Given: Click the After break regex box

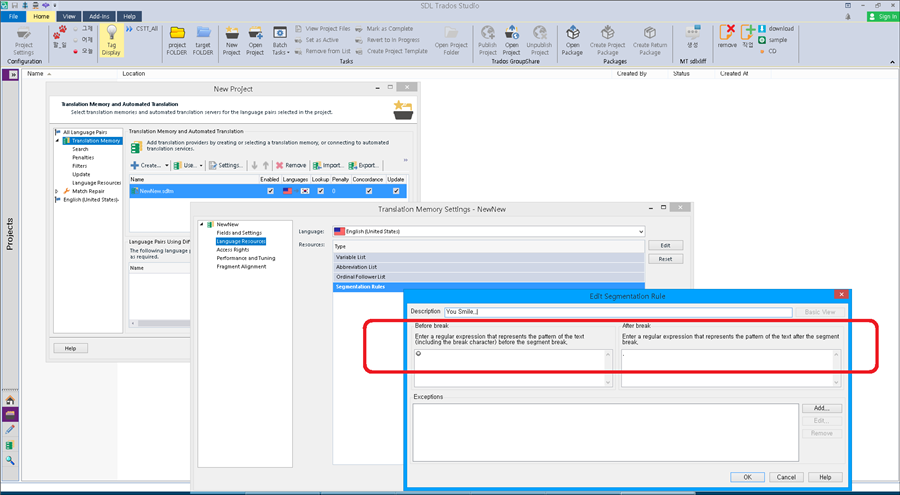Looking at the screenshot, I should click(731, 368).
